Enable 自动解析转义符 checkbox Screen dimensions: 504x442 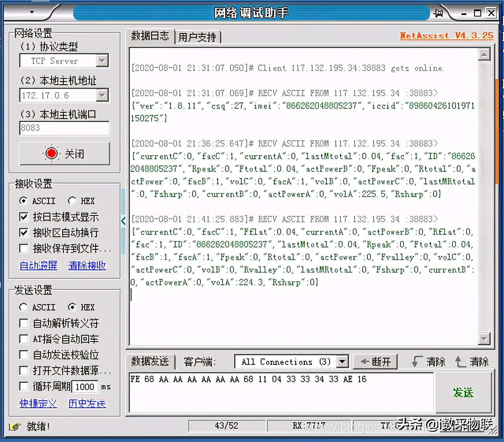click(24, 323)
